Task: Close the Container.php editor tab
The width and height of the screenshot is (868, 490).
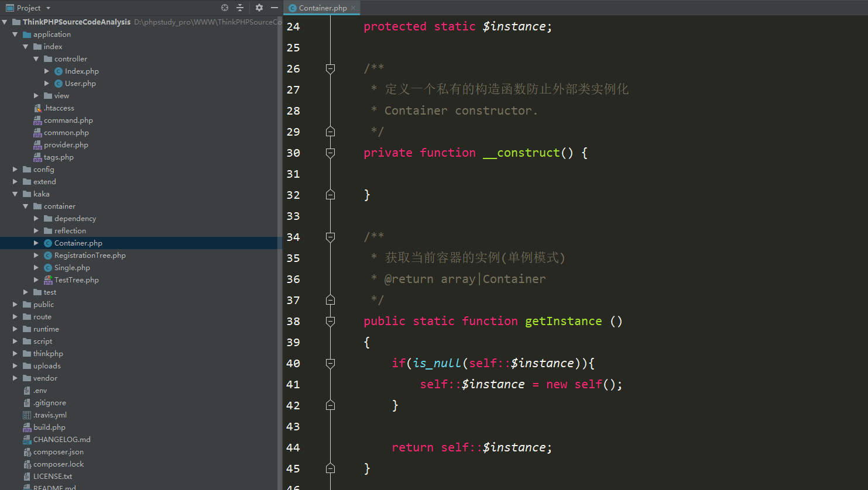Action: [x=353, y=8]
